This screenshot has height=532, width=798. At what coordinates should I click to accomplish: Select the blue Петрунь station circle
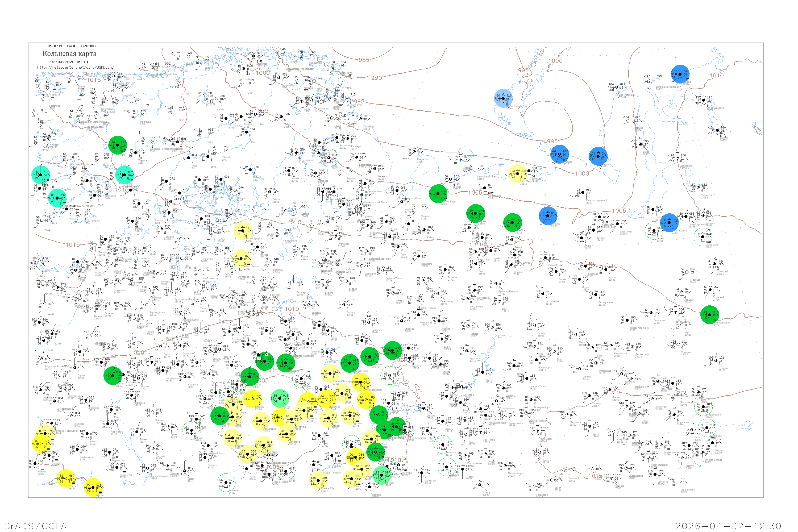click(548, 216)
